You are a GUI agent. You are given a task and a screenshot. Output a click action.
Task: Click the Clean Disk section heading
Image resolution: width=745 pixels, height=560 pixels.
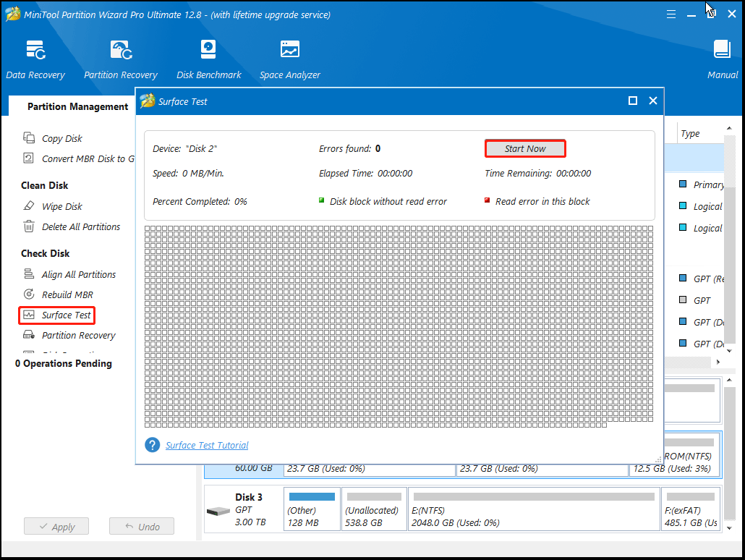tap(44, 185)
